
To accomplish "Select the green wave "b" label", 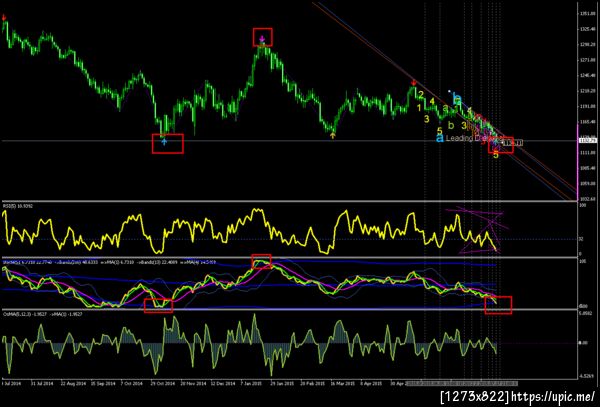I will click(x=451, y=125).
